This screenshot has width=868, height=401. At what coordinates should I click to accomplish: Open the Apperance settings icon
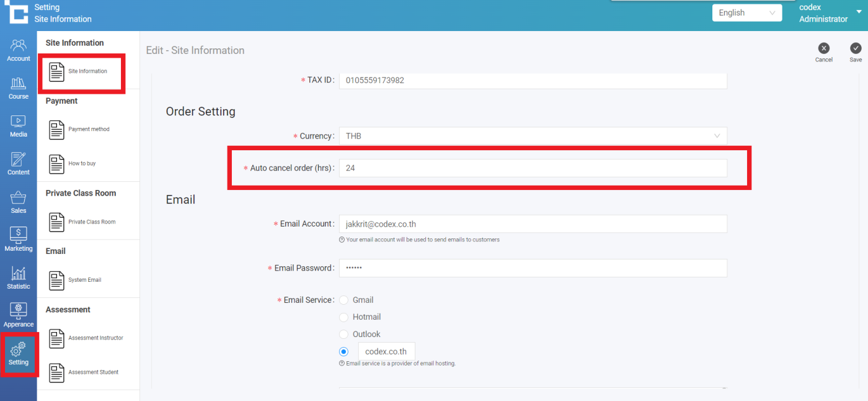click(19, 315)
